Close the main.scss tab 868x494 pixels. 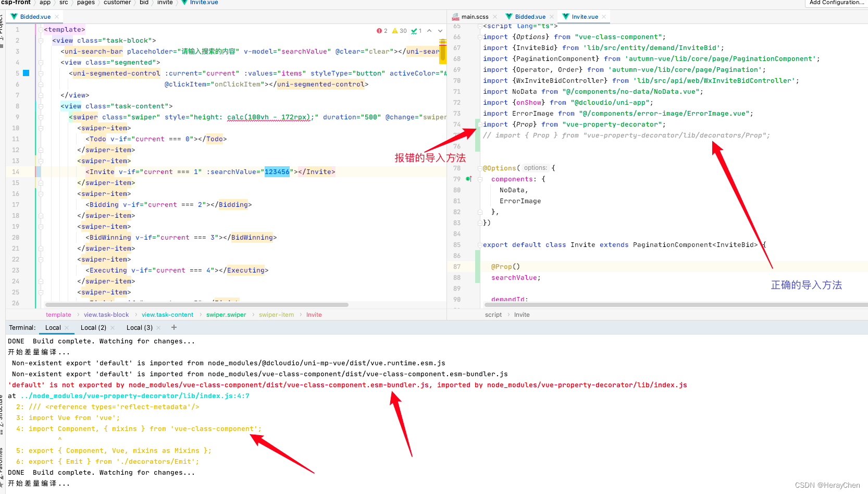(x=495, y=17)
